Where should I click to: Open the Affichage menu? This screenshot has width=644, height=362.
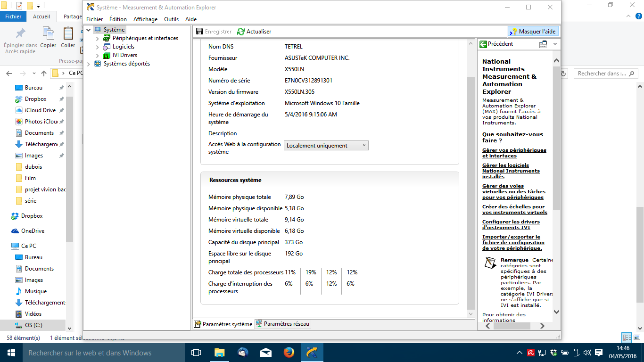pyautogui.click(x=146, y=19)
